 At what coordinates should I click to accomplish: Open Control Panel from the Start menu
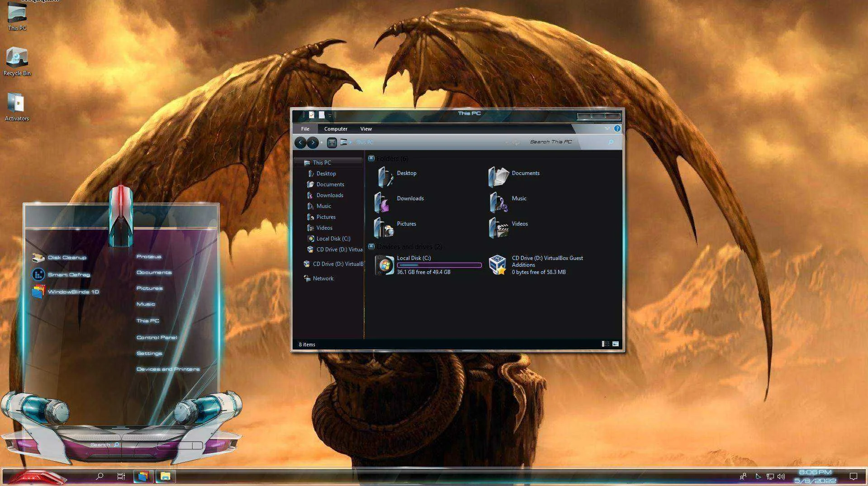coord(157,337)
